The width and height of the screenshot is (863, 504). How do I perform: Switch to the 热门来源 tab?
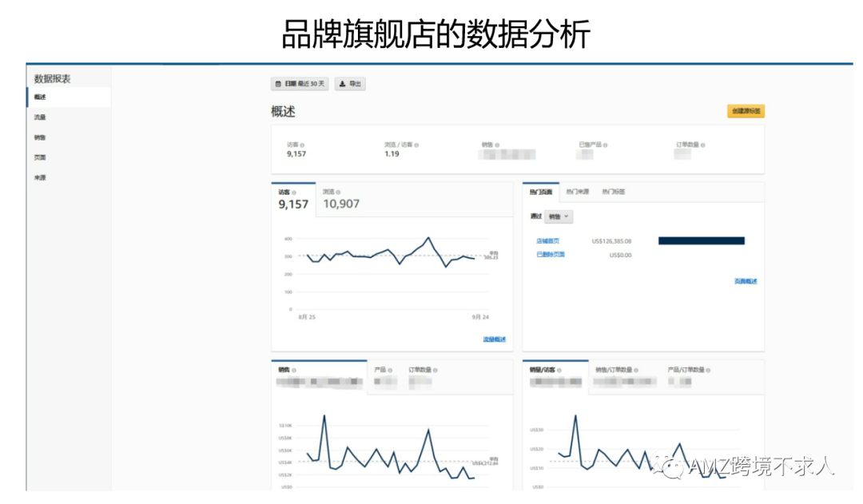point(578,191)
